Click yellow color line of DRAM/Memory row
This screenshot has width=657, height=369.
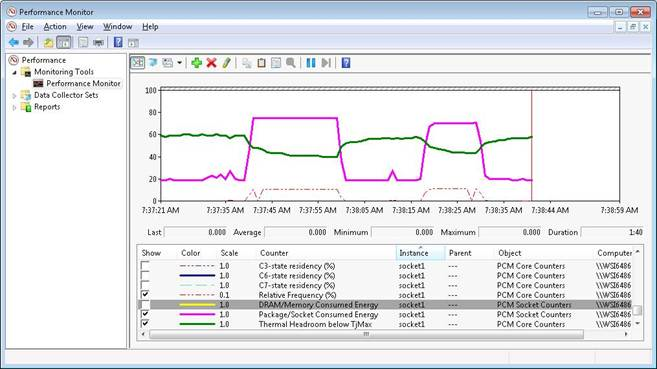(x=197, y=304)
